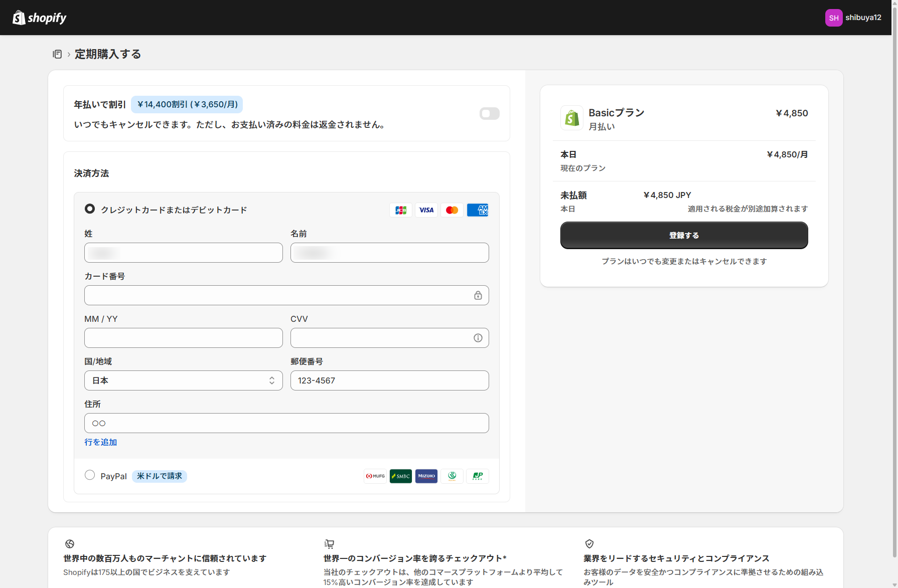Click the Shopify logo in header
This screenshot has width=898, height=588.
[x=40, y=18]
